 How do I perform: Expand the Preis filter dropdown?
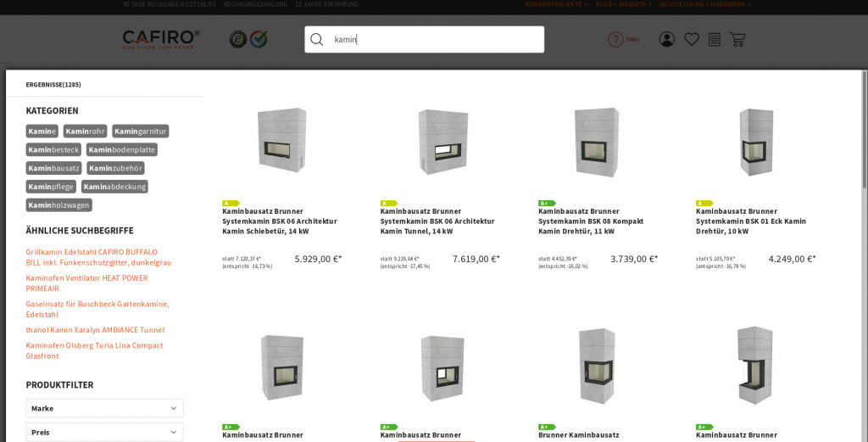tap(104, 432)
